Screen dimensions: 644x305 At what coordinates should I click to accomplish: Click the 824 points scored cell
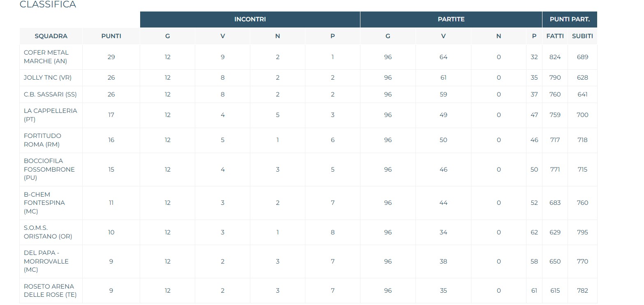tap(555, 57)
